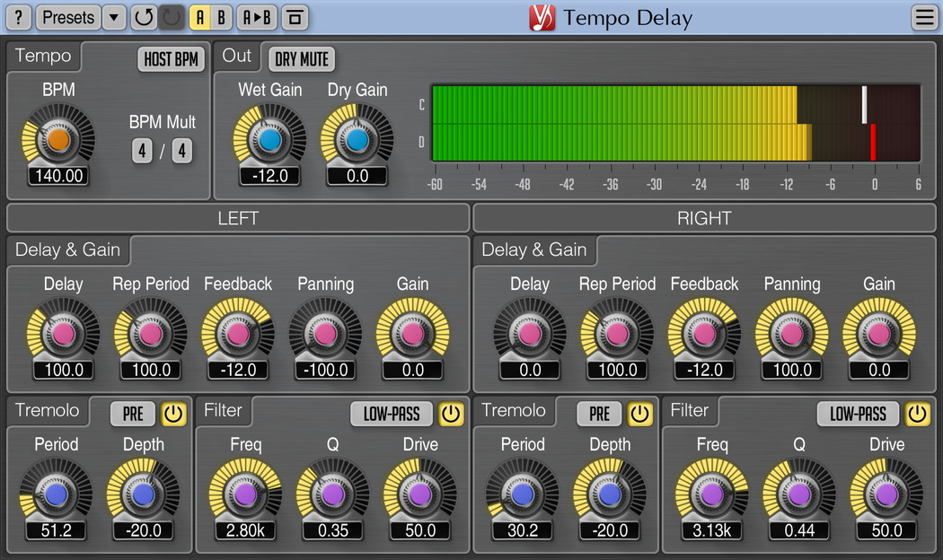Viewport: 943px width, 560px height.
Task: Click the right channel Feedback knob
Action: tap(704, 334)
